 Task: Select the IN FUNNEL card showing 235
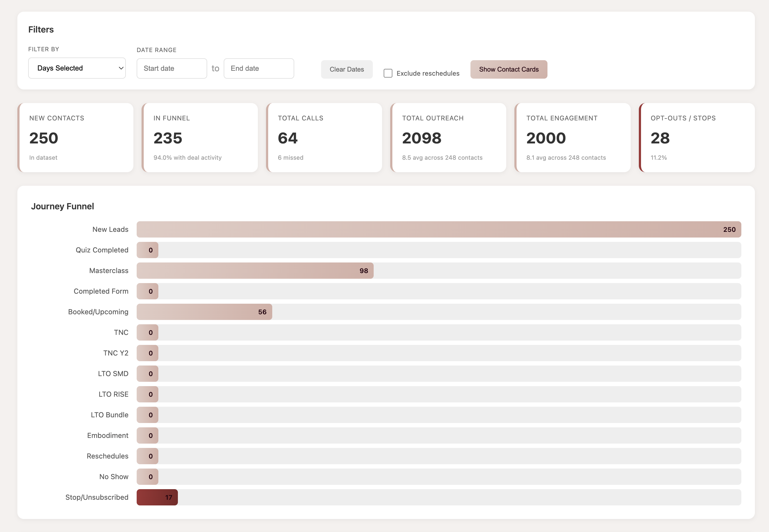coord(200,137)
